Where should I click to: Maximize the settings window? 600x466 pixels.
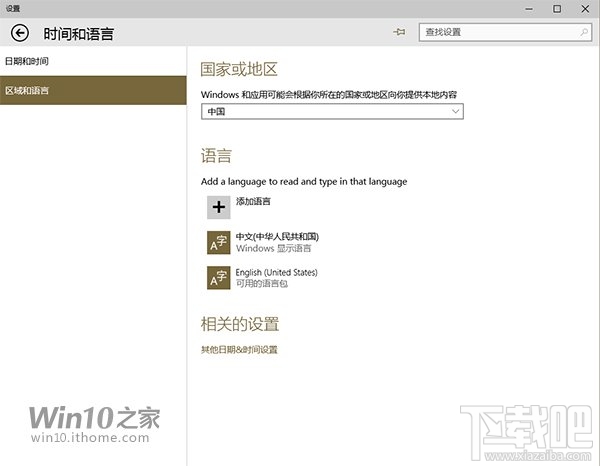[557, 9]
